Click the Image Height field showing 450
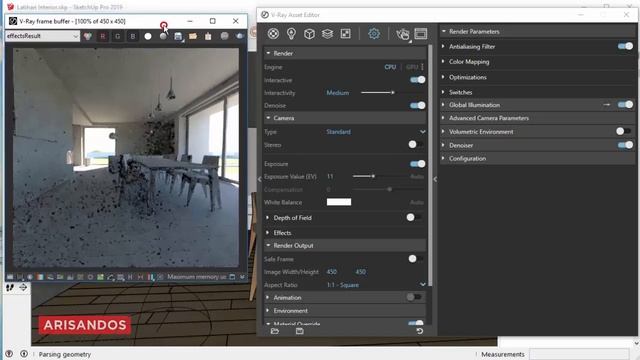Screen dimensions: 640x360 (361, 272)
